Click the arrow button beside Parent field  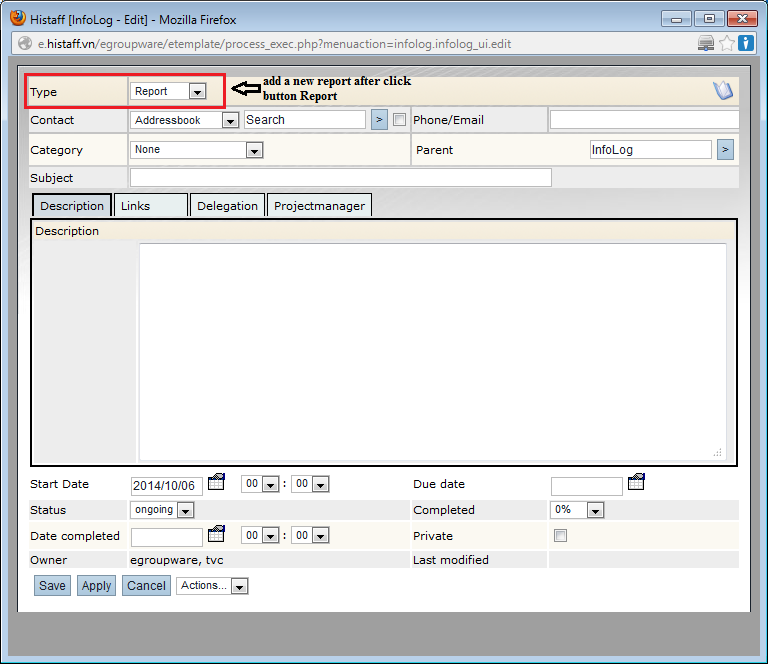[725, 150]
